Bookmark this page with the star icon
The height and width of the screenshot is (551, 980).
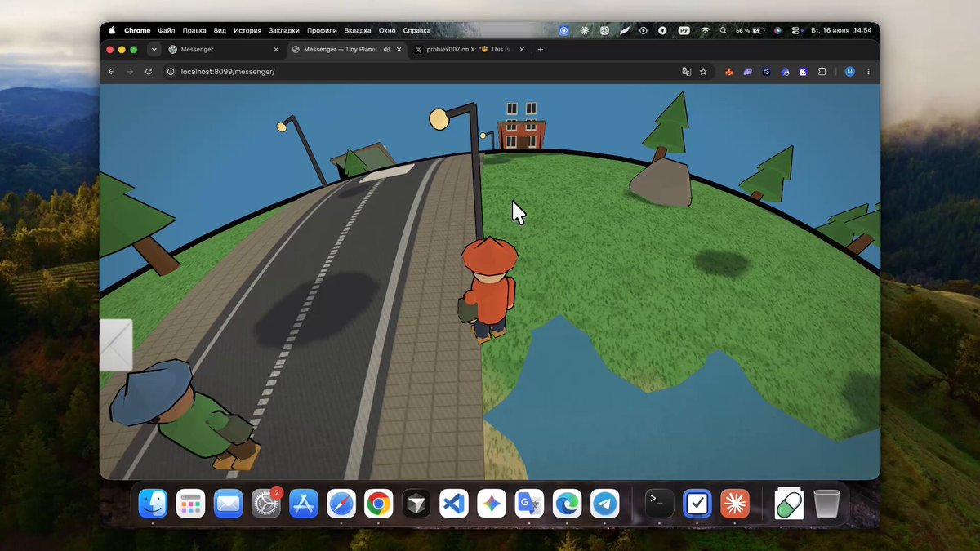coord(703,72)
